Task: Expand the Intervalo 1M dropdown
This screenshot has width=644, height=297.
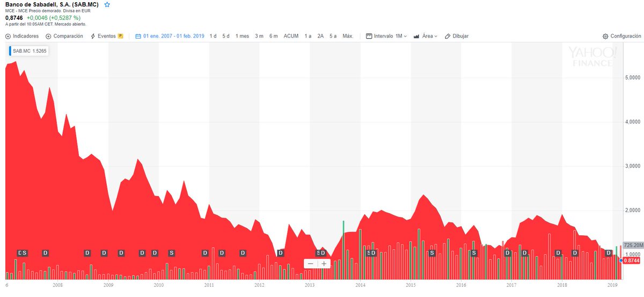Action: [x=386, y=36]
